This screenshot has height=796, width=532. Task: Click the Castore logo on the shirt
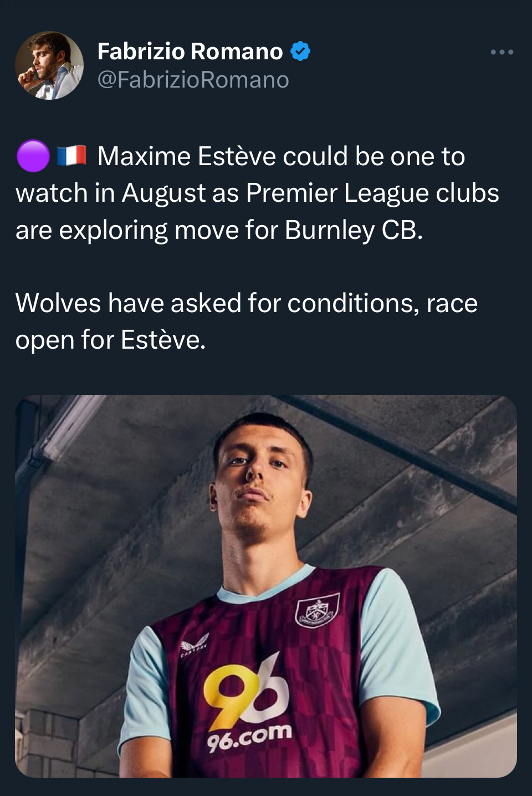195,645
